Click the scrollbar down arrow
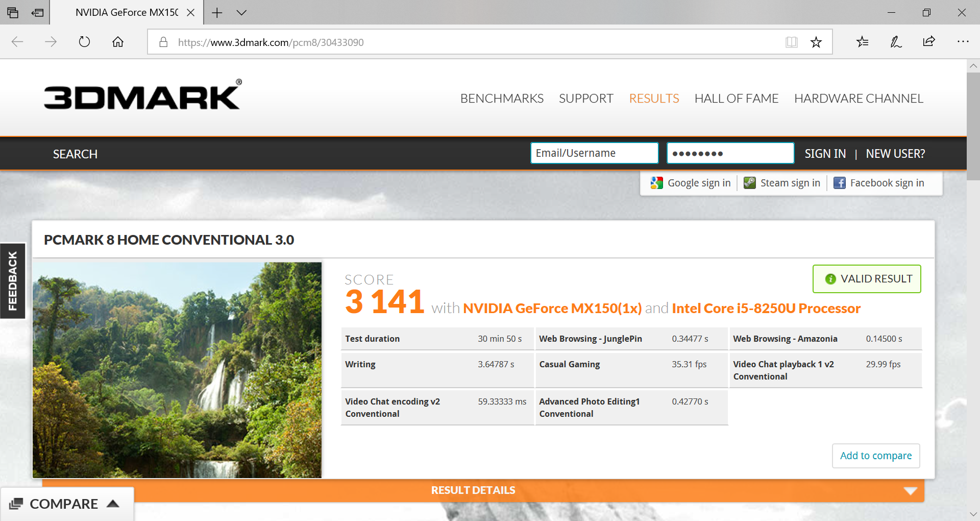Screen dimensions: 980x521 tap(973, 514)
